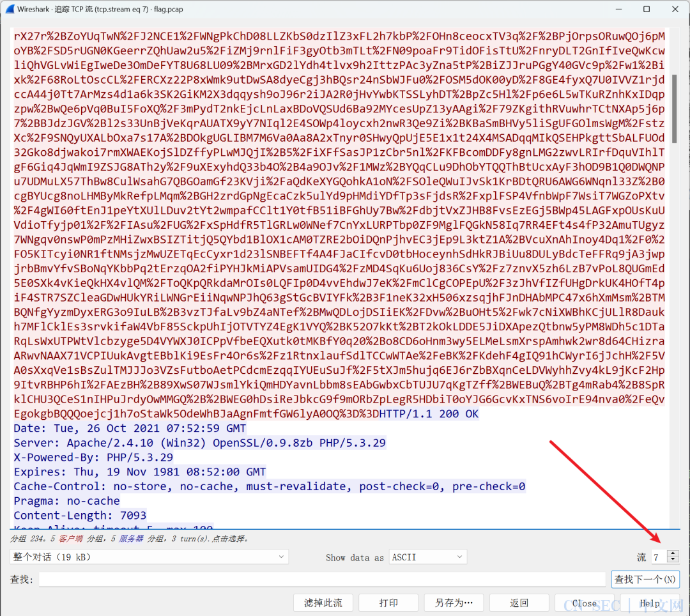
Task: Click into the 查找 search text field
Action: point(322,580)
